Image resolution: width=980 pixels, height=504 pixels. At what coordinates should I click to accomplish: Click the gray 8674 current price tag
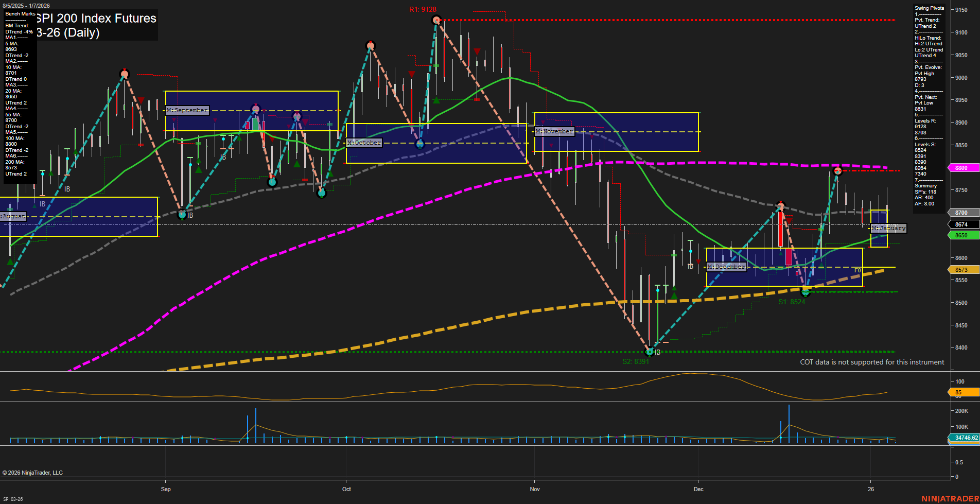pyautogui.click(x=962, y=224)
